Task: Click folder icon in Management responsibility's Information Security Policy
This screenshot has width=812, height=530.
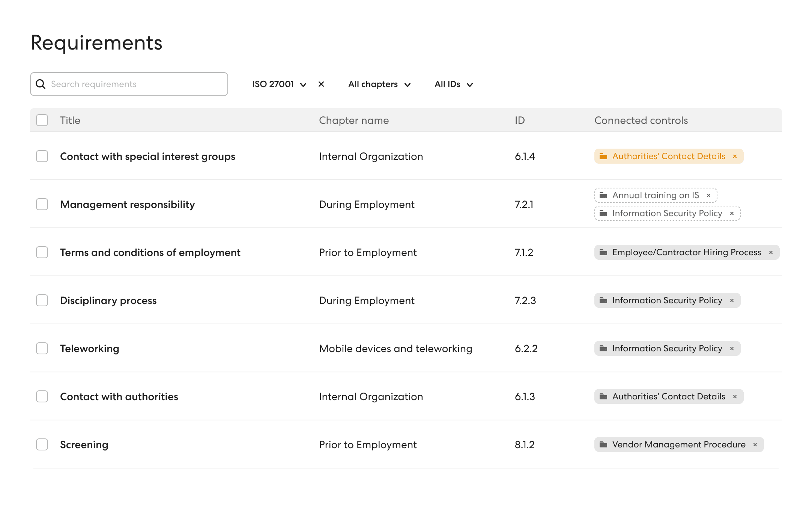Action: (x=603, y=213)
